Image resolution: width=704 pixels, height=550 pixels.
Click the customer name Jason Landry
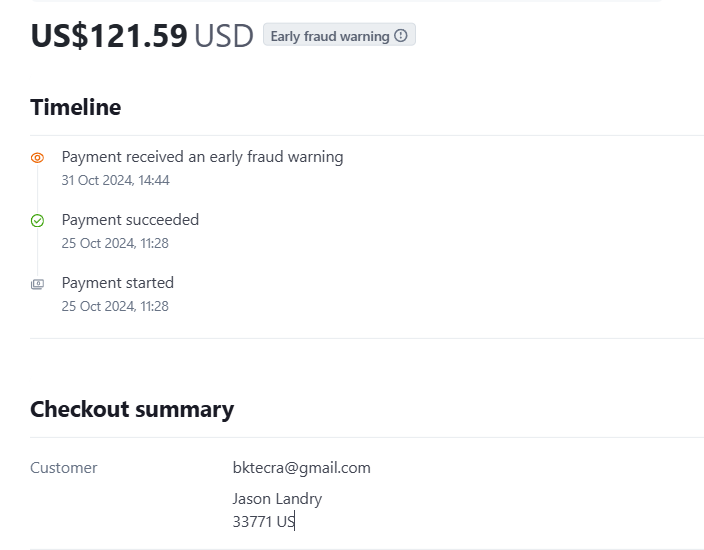[x=277, y=498]
